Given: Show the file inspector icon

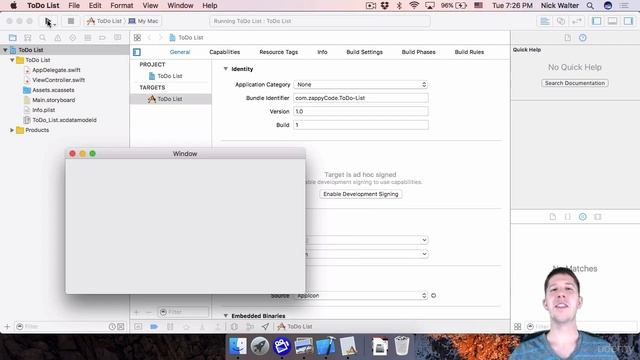Looking at the screenshot, I should point(567,38).
